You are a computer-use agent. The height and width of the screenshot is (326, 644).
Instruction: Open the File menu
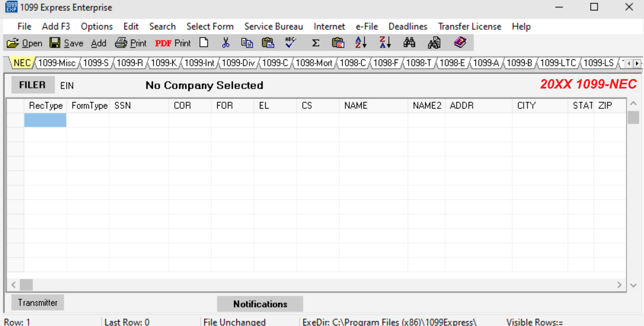[x=24, y=27]
